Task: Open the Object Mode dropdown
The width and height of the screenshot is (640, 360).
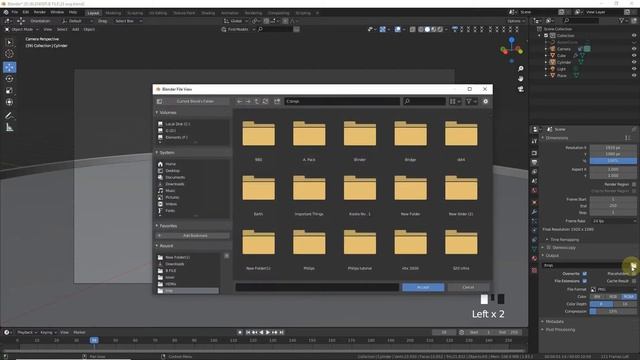Action: click(x=22, y=29)
